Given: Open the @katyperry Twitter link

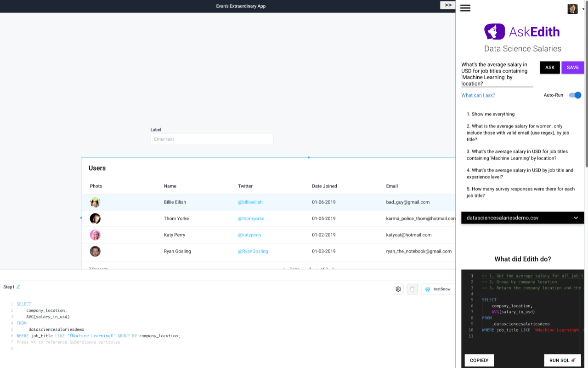Looking at the screenshot, I should pyautogui.click(x=249, y=235).
